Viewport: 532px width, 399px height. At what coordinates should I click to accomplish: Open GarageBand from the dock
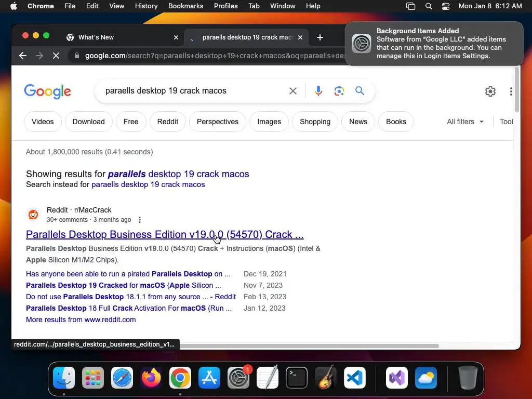click(325, 378)
